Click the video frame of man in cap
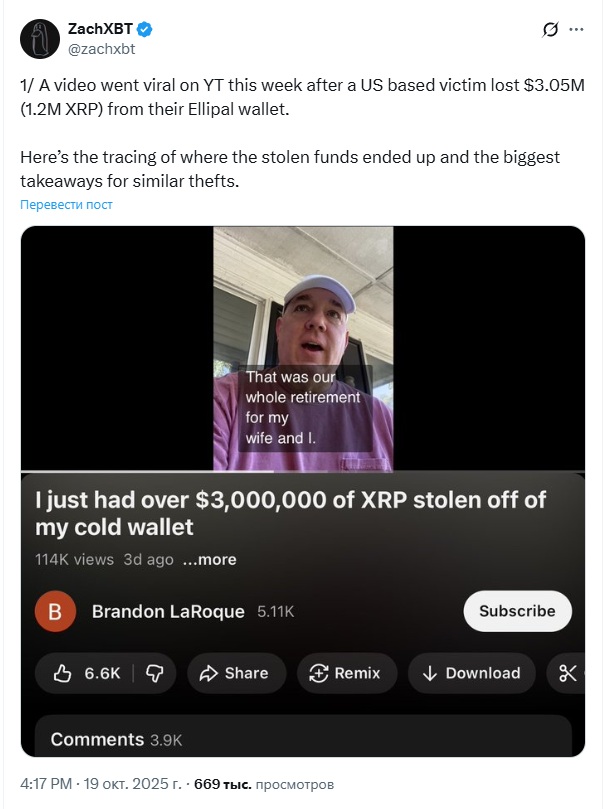 303,348
